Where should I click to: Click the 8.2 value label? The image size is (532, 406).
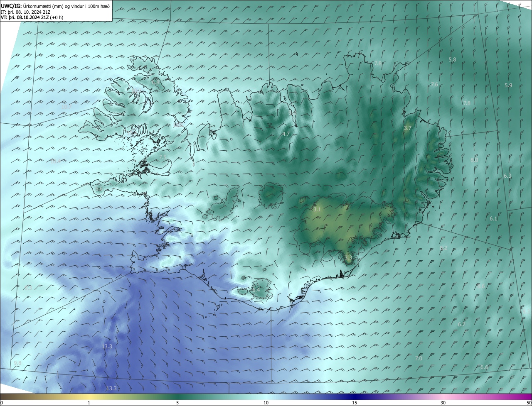pos(443,248)
